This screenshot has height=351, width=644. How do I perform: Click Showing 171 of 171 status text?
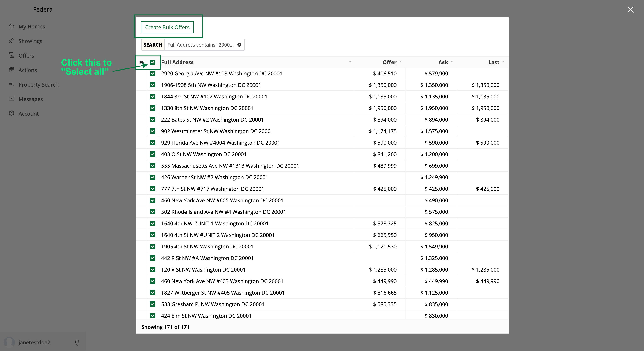tap(165, 327)
